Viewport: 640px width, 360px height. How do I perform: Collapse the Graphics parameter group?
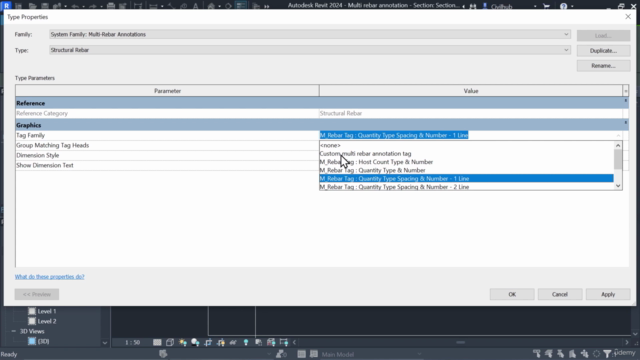[x=626, y=122]
